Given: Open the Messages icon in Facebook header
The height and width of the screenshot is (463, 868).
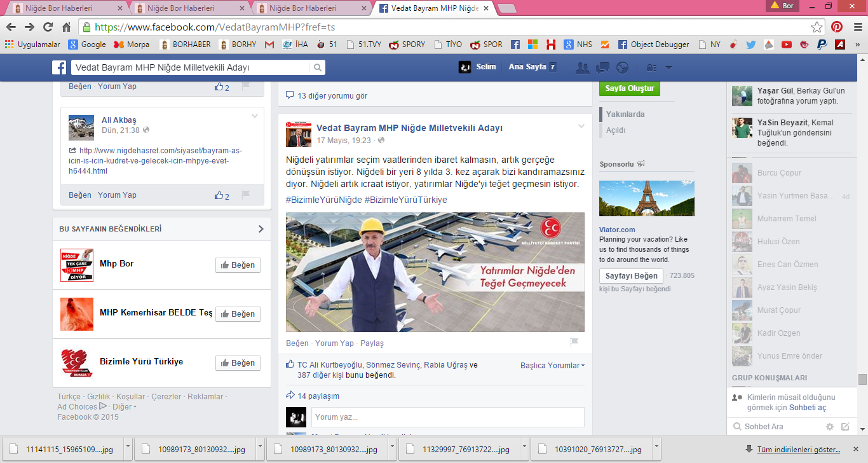Looking at the screenshot, I should [x=602, y=68].
